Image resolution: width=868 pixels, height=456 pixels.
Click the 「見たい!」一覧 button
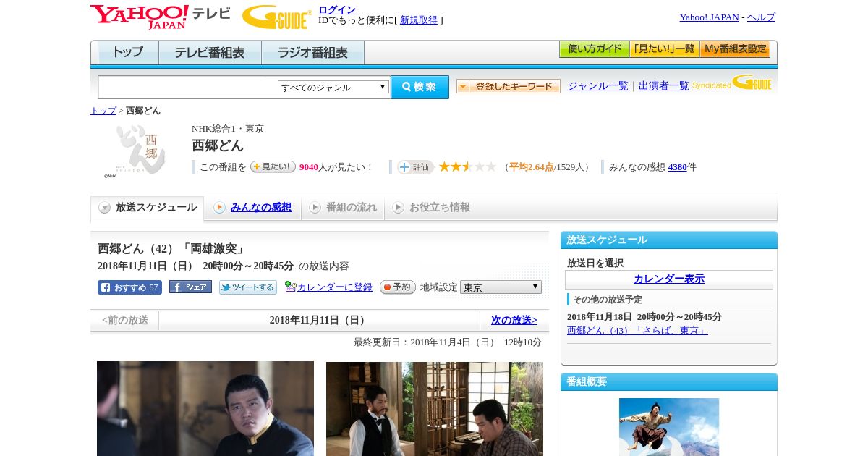(x=664, y=49)
